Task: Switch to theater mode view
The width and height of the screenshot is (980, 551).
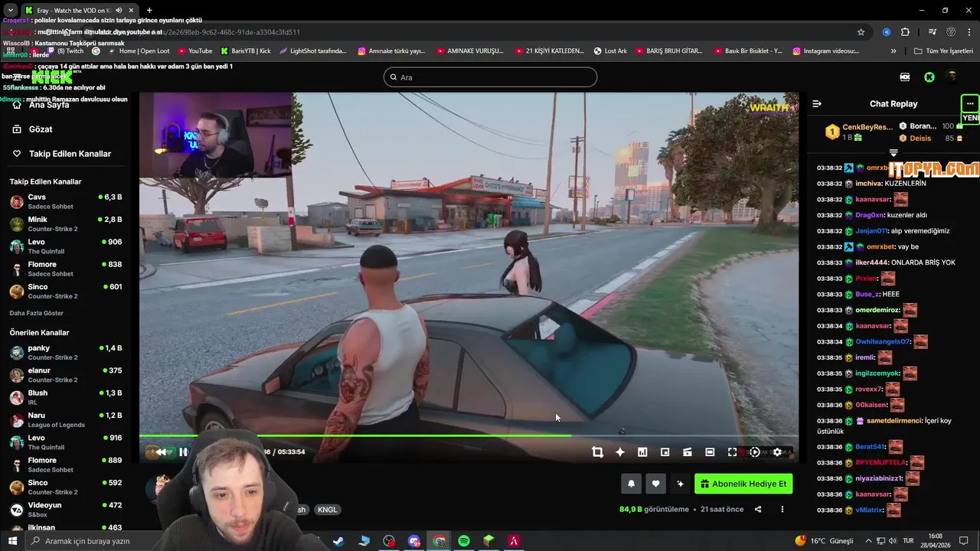Action: pyautogui.click(x=710, y=452)
